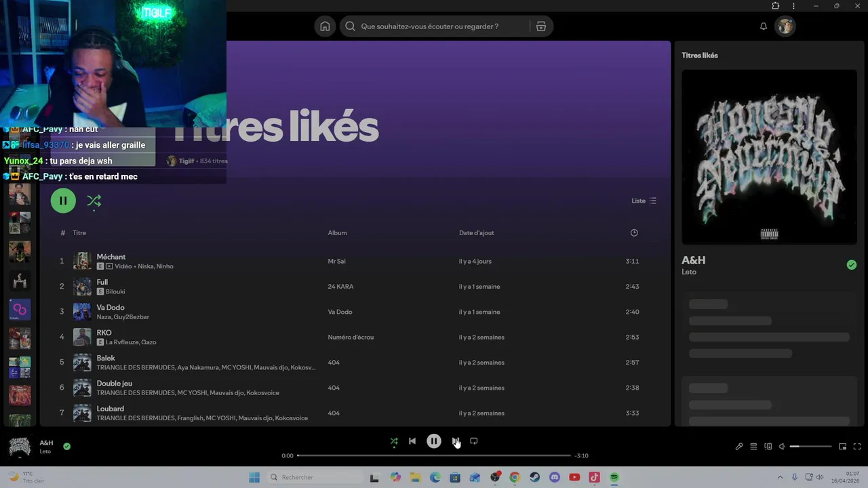
Task: Click the Va Dodo cover thumbnail
Action: coord(82,312)
